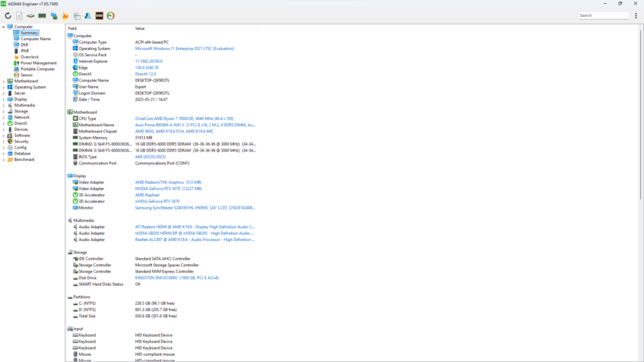Click the Refresh toolbar icon
The image size is (644, 362).
click(x=8, y=15)
